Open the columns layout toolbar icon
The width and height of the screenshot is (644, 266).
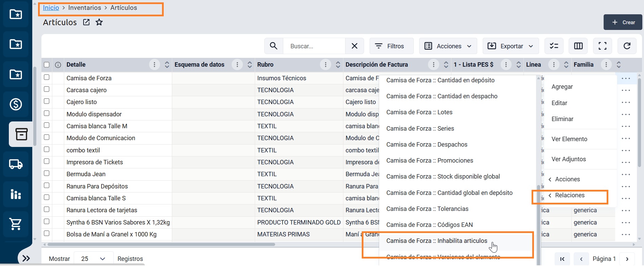pyautogui.click(x=578, y=46)
